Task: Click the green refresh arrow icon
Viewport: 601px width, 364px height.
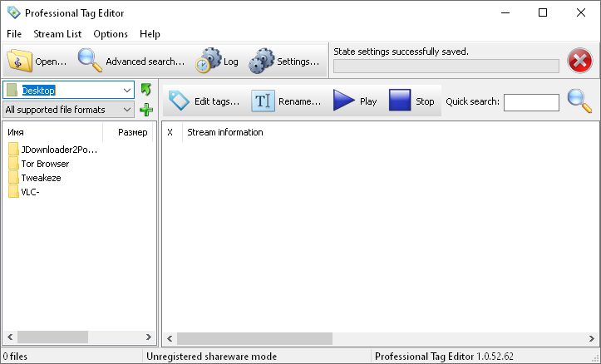Action: tap(146, 90)
